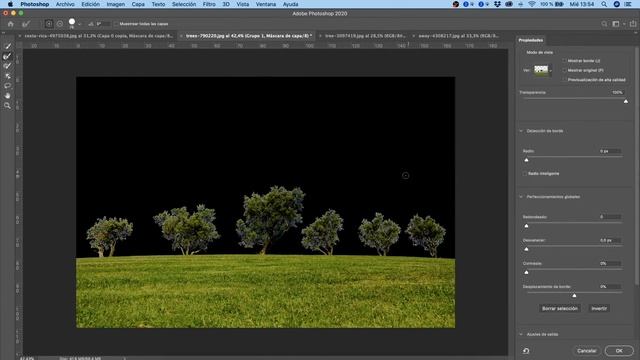
Task: Open the Dropbox icon in the menu bar
Action: (497, 4)
